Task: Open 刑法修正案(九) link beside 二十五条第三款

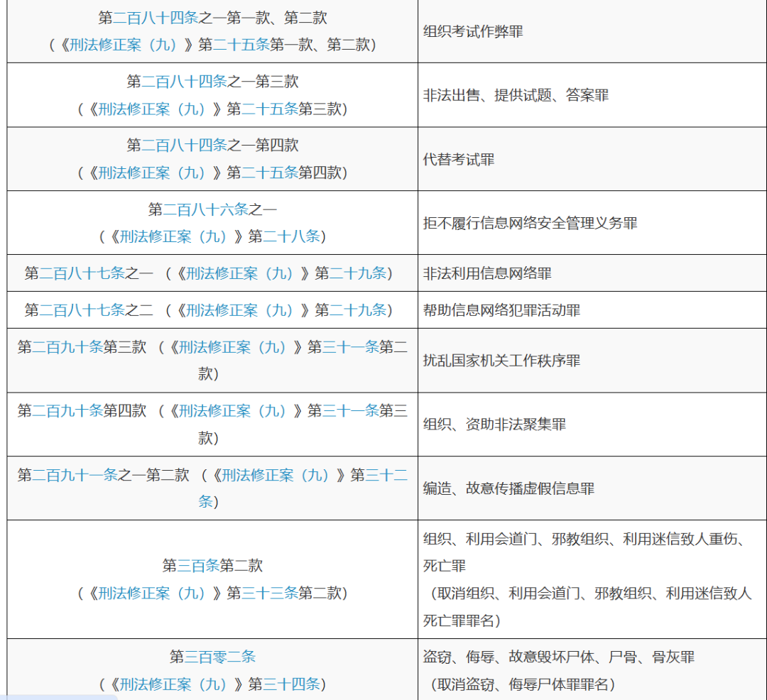Action: (151, 109)
